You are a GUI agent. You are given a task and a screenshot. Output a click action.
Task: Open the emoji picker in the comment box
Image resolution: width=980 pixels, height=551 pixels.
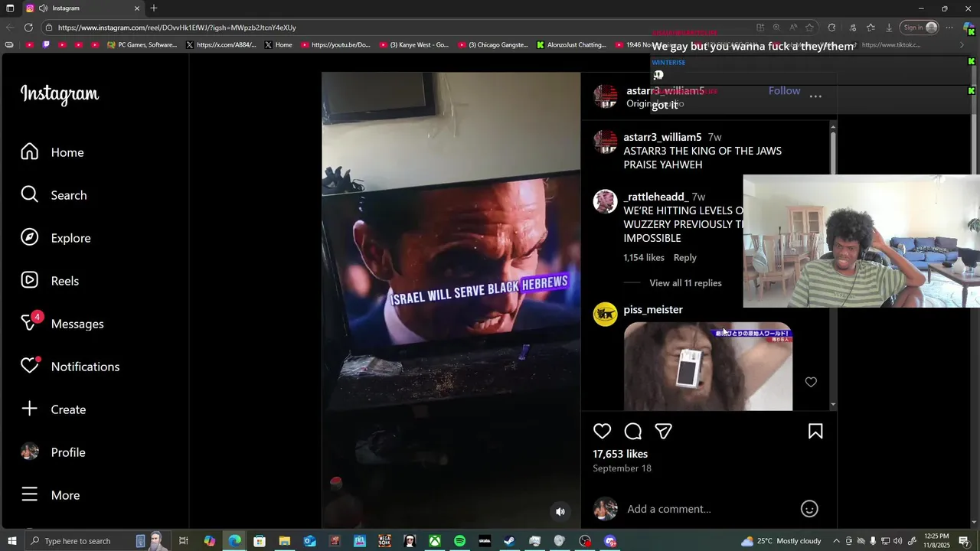pos(809,509)
